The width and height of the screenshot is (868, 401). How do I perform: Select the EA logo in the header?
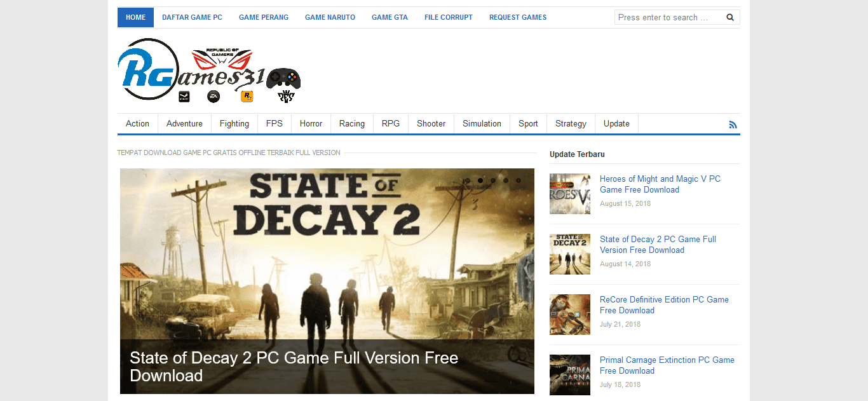213,95
